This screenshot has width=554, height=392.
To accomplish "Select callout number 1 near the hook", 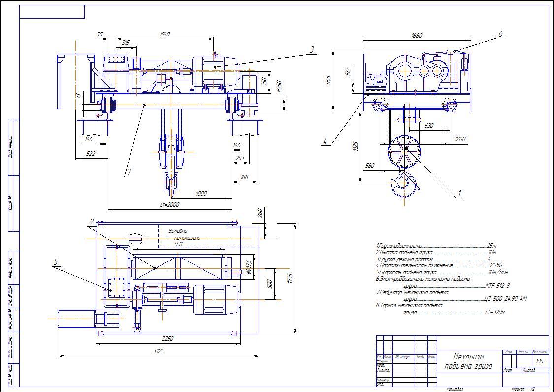I will 459,194.
